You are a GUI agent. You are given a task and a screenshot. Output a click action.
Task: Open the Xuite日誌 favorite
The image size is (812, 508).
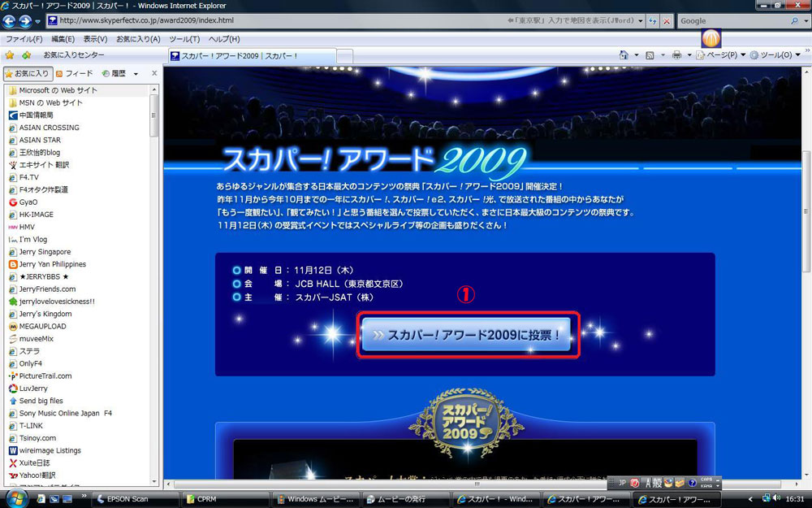[29, 463]
